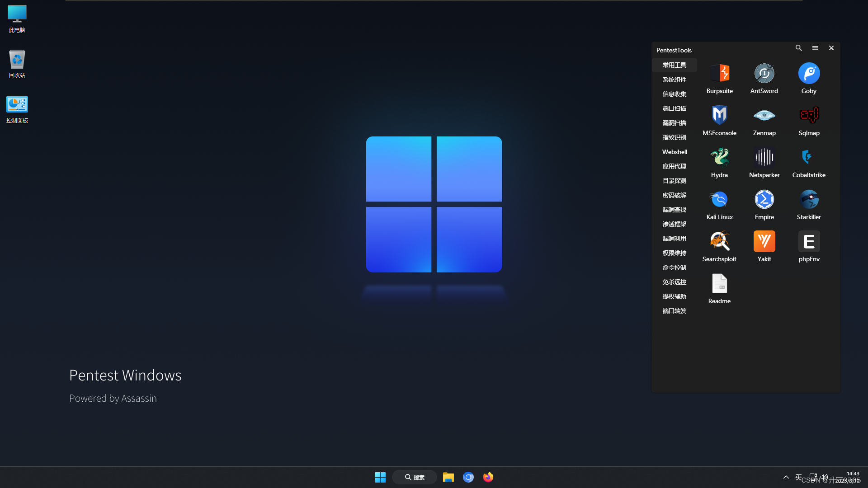Open the Sqlmap icon
Screen dimensions: 868x488
(809, 116)
